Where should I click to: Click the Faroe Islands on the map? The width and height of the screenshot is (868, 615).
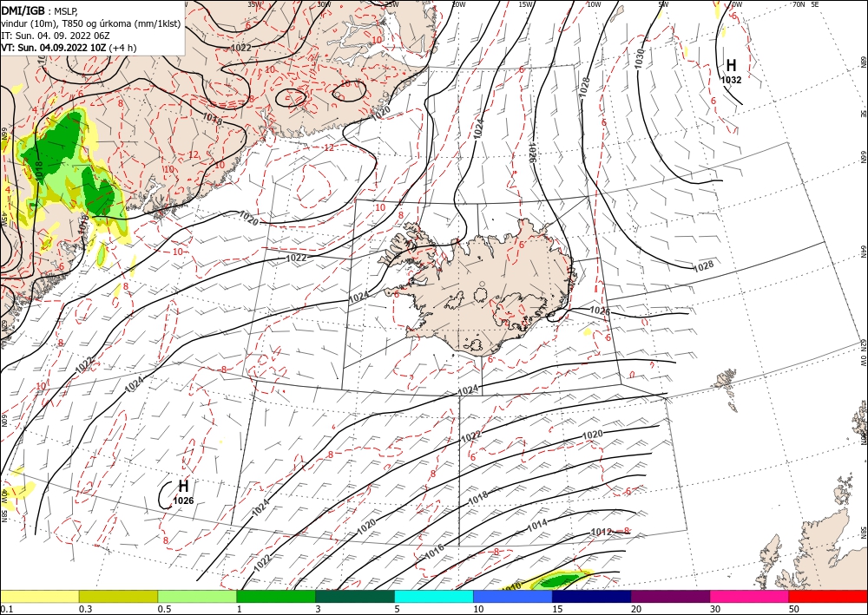click(x=727, y=387)
